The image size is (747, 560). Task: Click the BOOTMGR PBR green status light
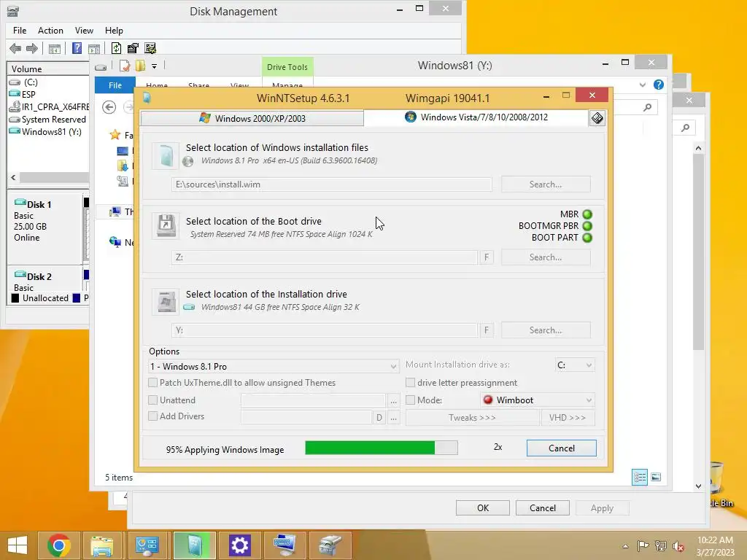[587, 226]
